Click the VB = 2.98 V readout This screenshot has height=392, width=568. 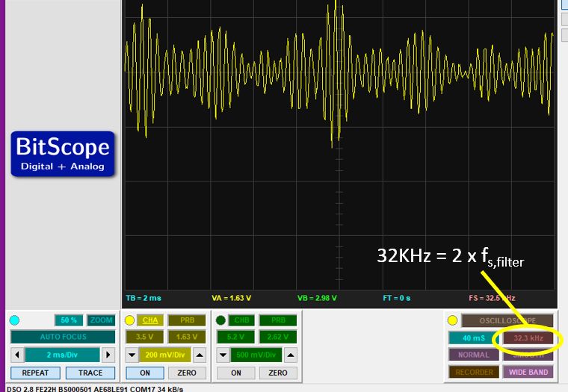317,298
